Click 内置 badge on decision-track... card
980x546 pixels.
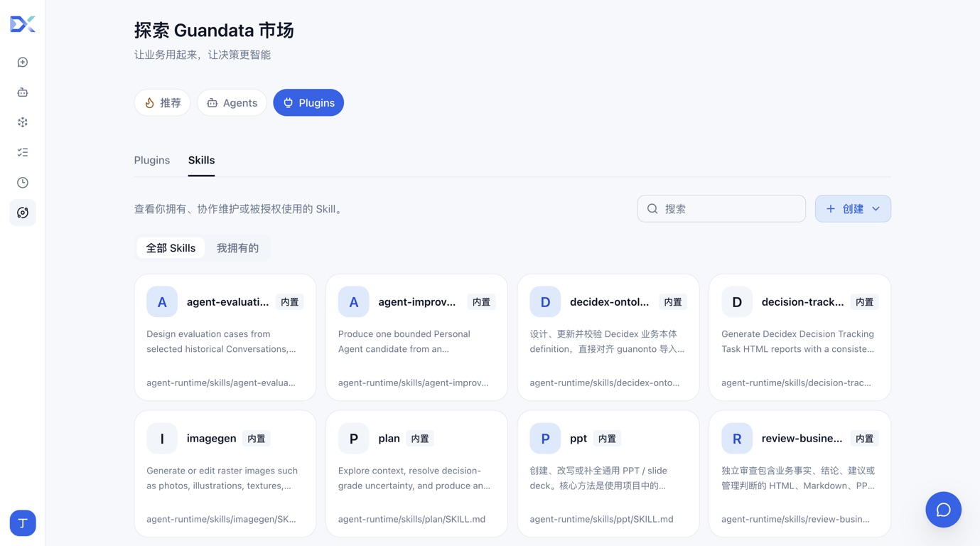(864, 302)
